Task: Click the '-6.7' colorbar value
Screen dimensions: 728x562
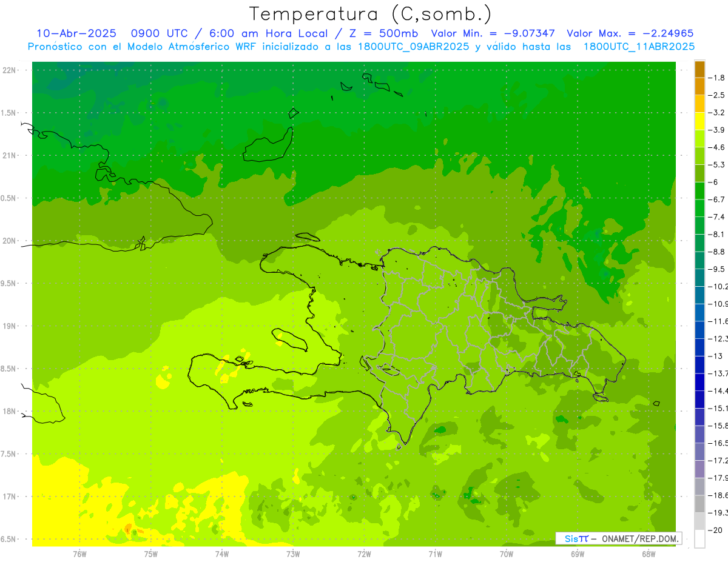Action: [717, 199]
